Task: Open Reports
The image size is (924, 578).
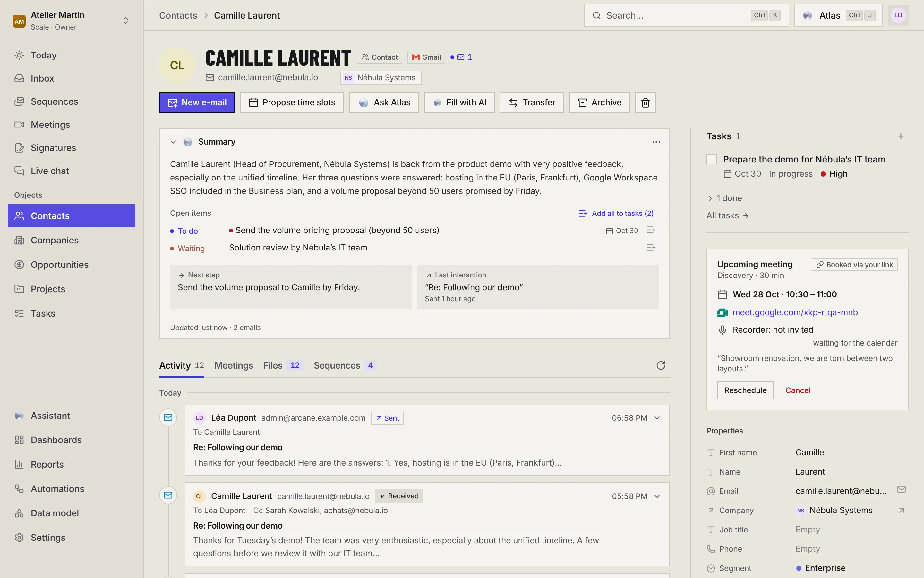Action: (x=72, y=464)
